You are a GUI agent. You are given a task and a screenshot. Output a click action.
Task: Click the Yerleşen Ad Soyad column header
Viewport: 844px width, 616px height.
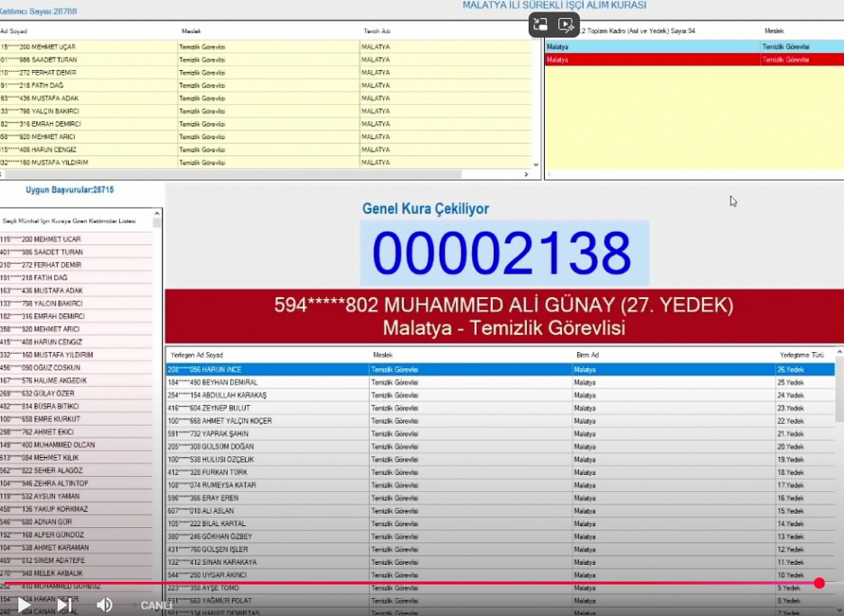[198, 355]
